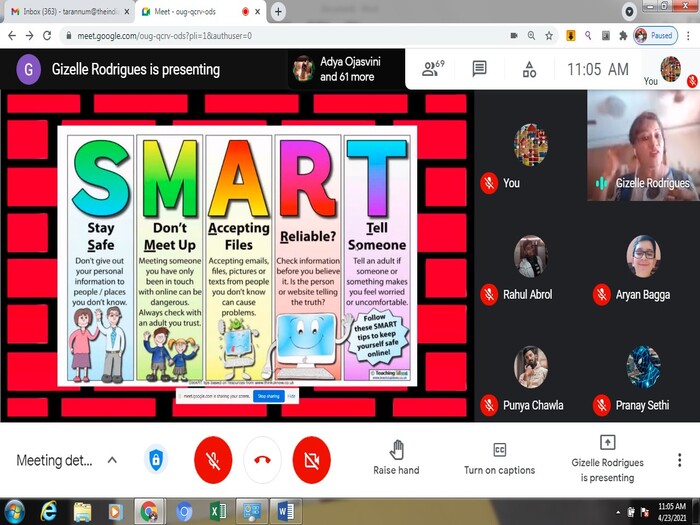Go forward in browser history
The height and width of the screenshot is (525, 700).
point(29,36)
